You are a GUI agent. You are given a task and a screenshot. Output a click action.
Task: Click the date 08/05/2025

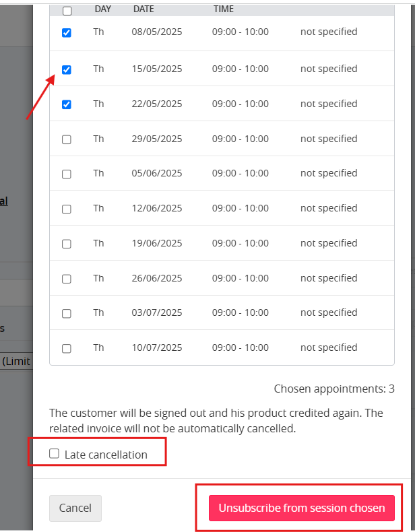click(x=157, y=32)
